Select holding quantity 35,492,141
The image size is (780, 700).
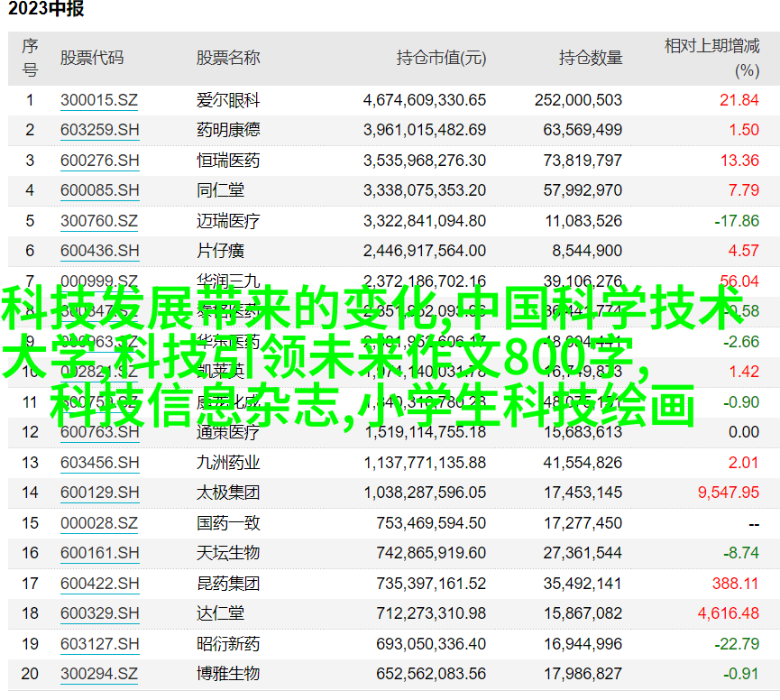(x=583, y=584)
